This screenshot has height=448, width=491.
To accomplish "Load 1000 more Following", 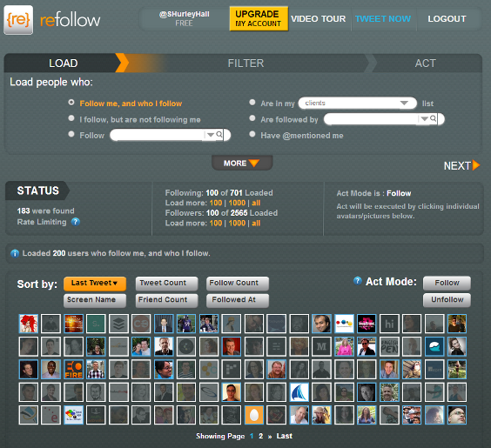I will pos(237,203).
